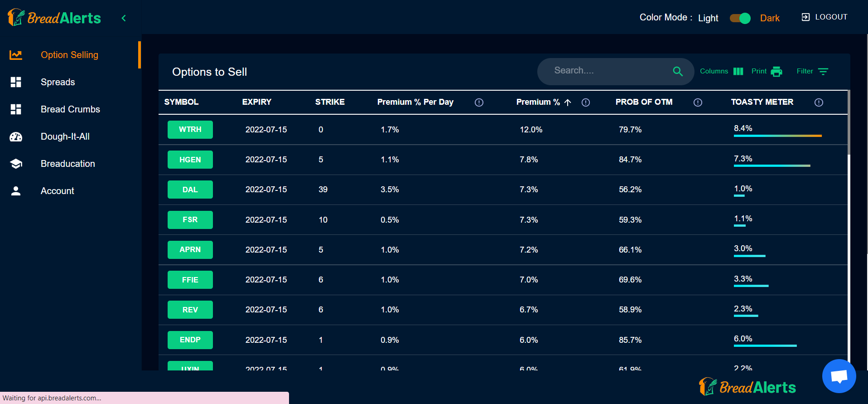
Task: Click the Breaducation graduation cap icon
Action: [x=16, y=164]
